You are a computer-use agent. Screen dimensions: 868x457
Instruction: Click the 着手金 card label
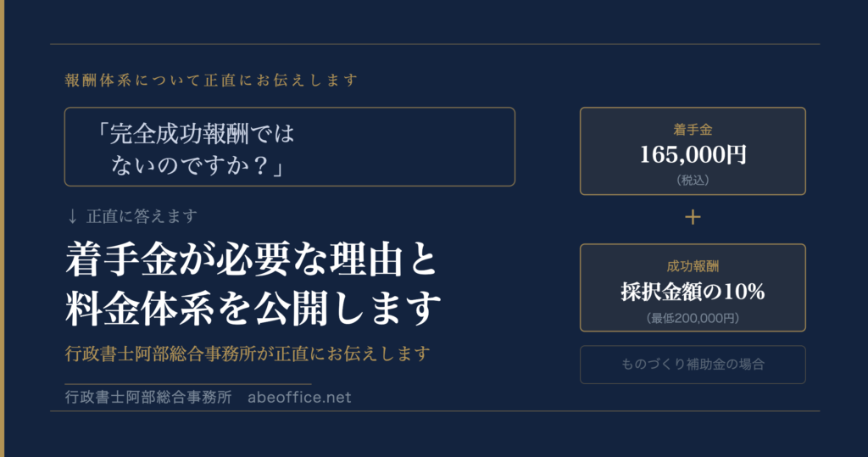(692, 130)
